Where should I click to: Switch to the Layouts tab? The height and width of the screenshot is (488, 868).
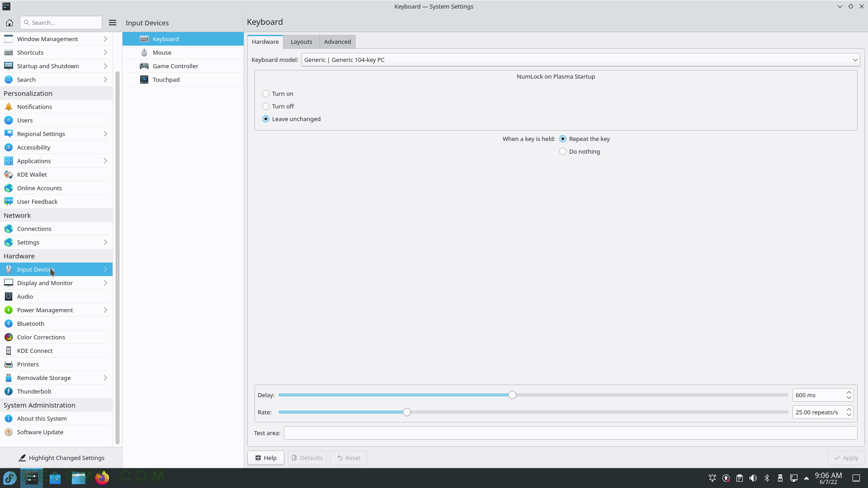point(302,42)
